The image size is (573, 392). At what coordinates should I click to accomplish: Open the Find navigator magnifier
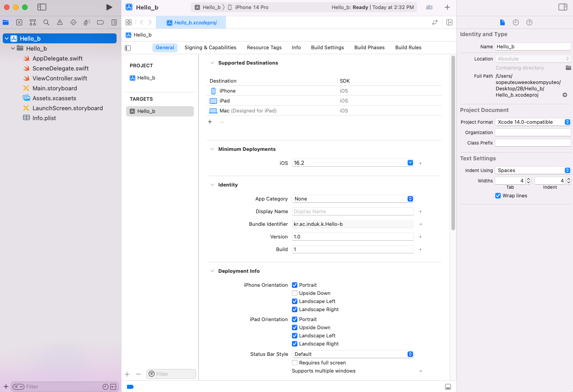[x=46, y=22]
